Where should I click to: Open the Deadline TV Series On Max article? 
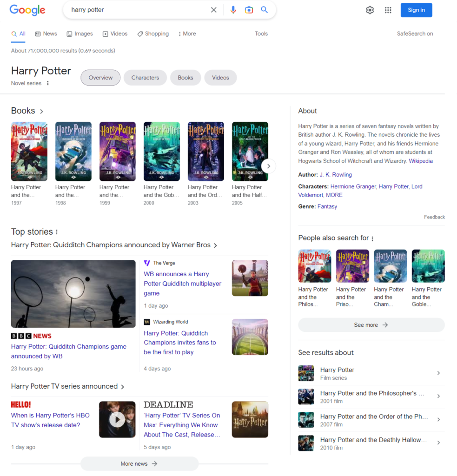[182, 425]
